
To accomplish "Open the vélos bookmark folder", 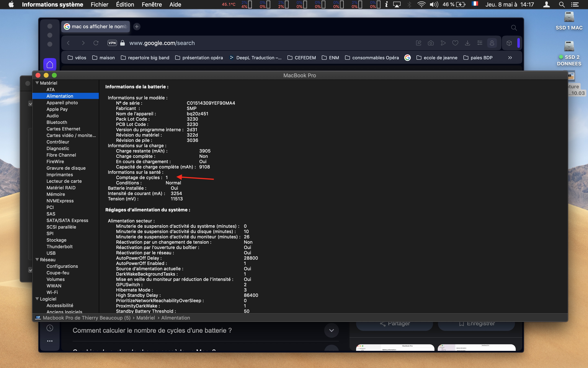I will [x=77, y=58].
